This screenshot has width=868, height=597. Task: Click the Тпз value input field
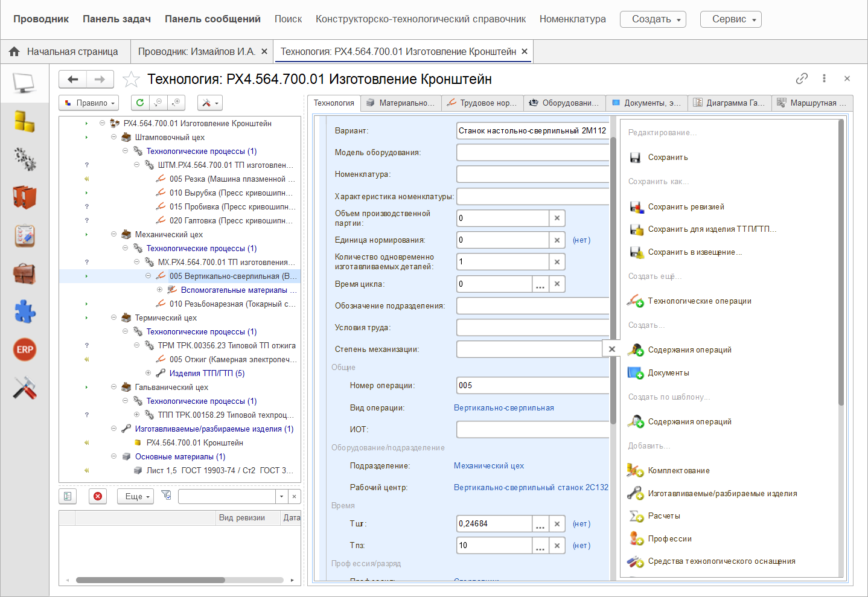click(494, 546)
